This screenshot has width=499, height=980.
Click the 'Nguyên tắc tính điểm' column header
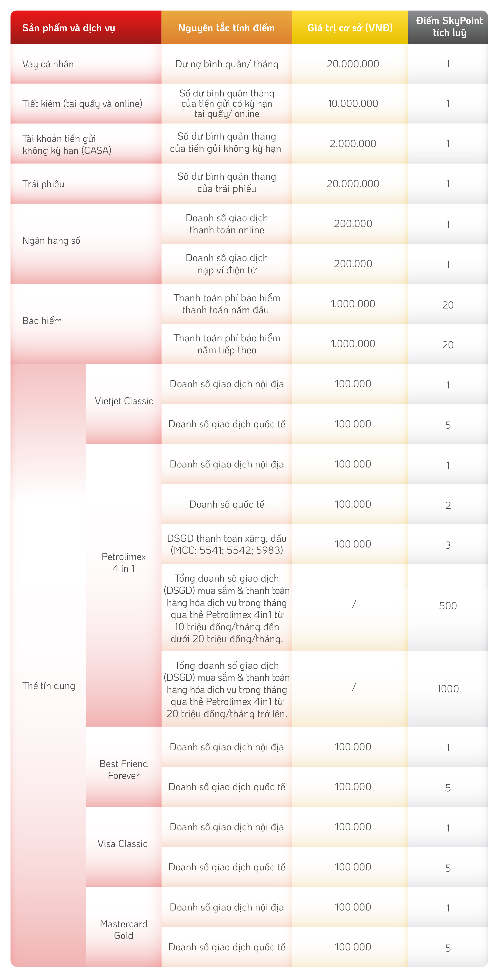(x=226, y=27)
